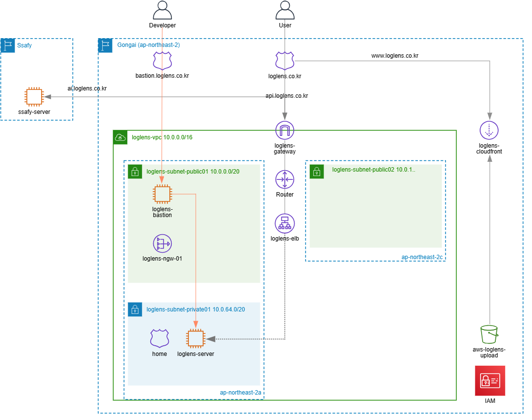Click the bastion.loglens.co.kr label
Image resolution: width=532 pixels, height=420 pixels.
click(162, 76)
